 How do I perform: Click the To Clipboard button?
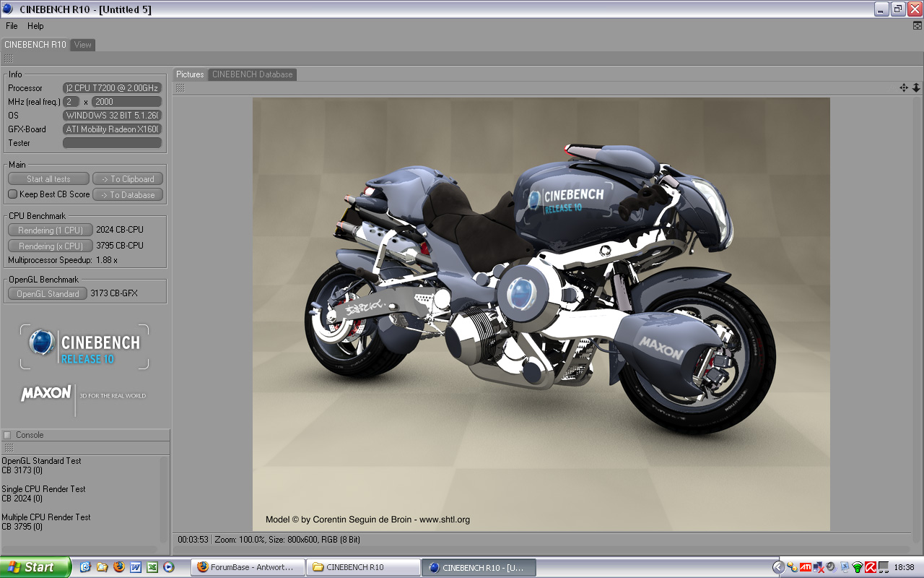tap(128, 179)
